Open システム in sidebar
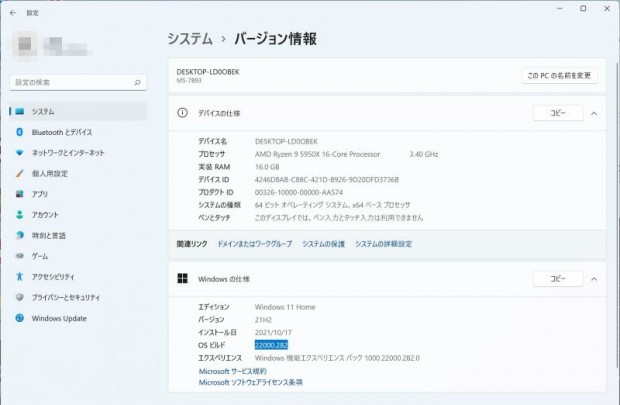620x405 pixels. coord(78,112)
